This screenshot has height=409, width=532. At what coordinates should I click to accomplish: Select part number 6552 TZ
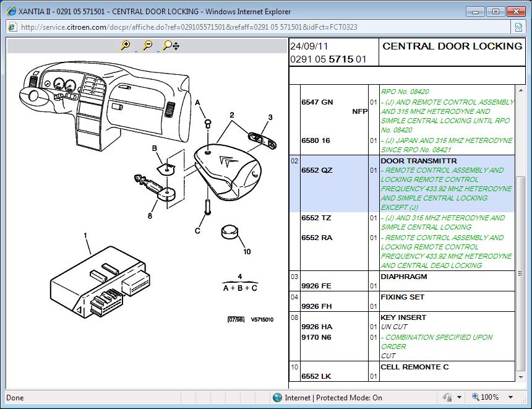(x=316, y=218)
